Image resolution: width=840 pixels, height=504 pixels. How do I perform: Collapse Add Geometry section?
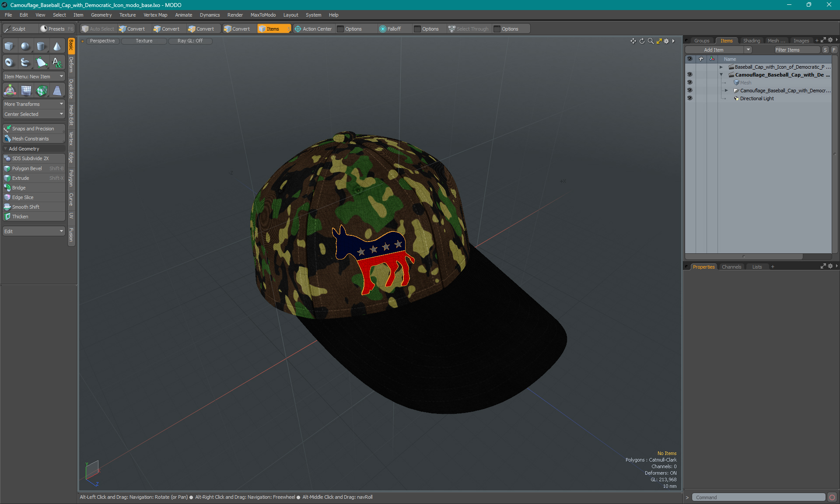5,149
